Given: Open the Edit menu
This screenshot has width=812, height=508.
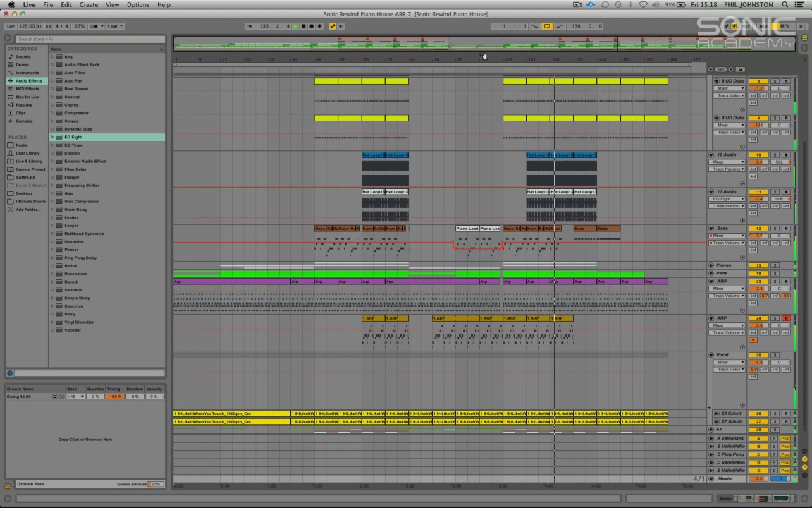Looking at the screenshot, I should [66, 5].
